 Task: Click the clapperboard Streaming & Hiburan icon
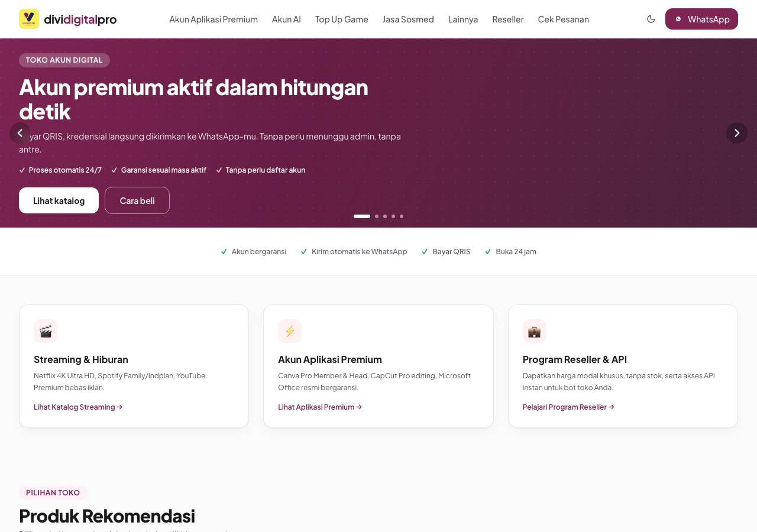[x=46, y=331]
